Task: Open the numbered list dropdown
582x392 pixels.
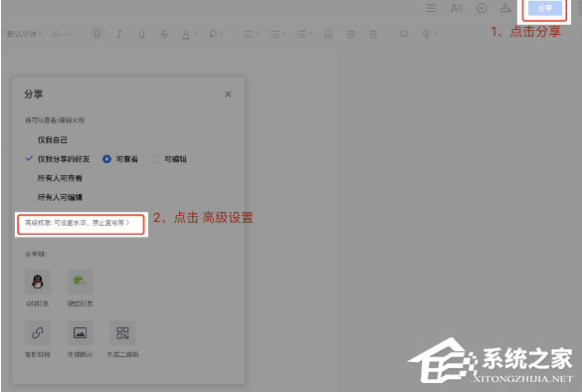Action: point(304,34)
